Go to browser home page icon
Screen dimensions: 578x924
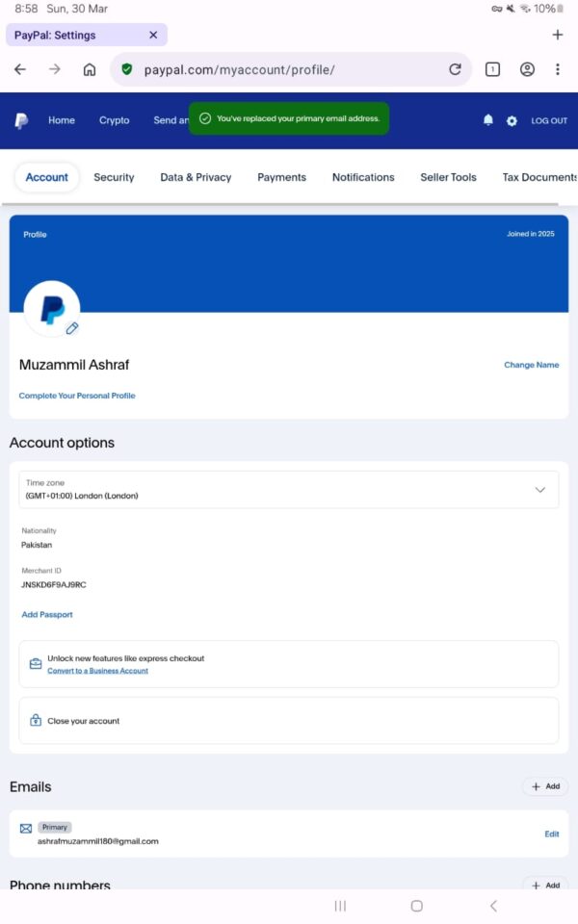90,69
